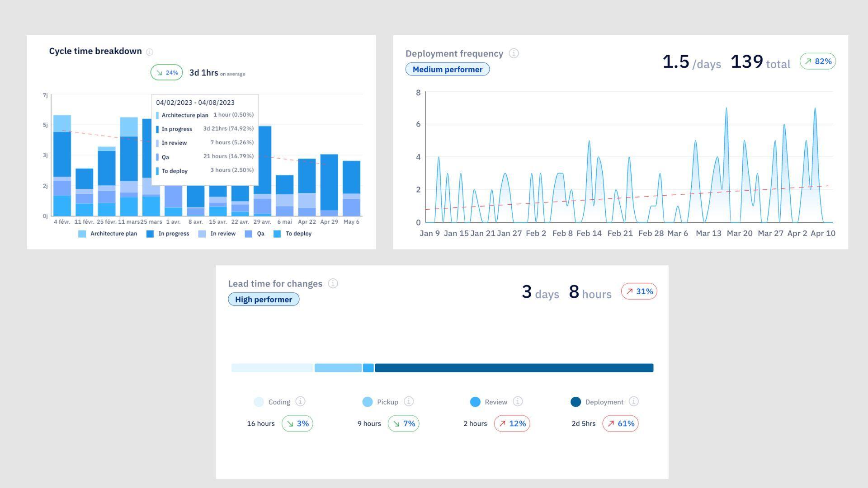Toggle Qa legend series
This screenshot has height=488, width=868.
pyautogui.click(x=255, y=234)
